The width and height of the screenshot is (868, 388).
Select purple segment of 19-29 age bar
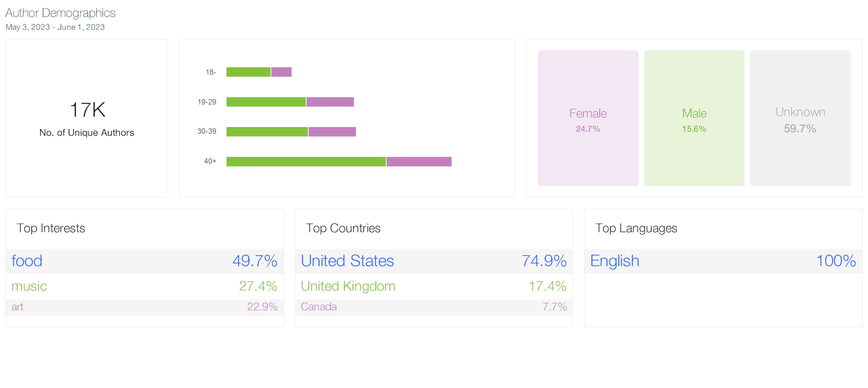click(x=330, y=102)
